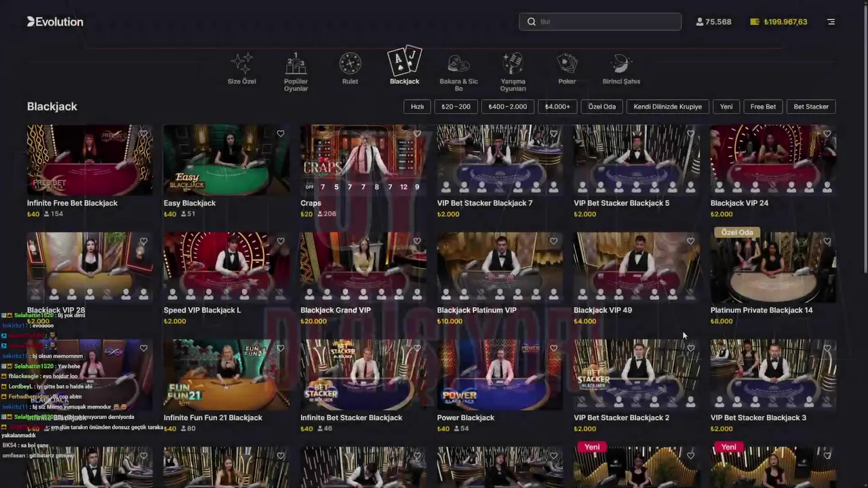Open the Yarışma Oyunları category icon
The image size is (868, 488).
(x=513, y=64)
